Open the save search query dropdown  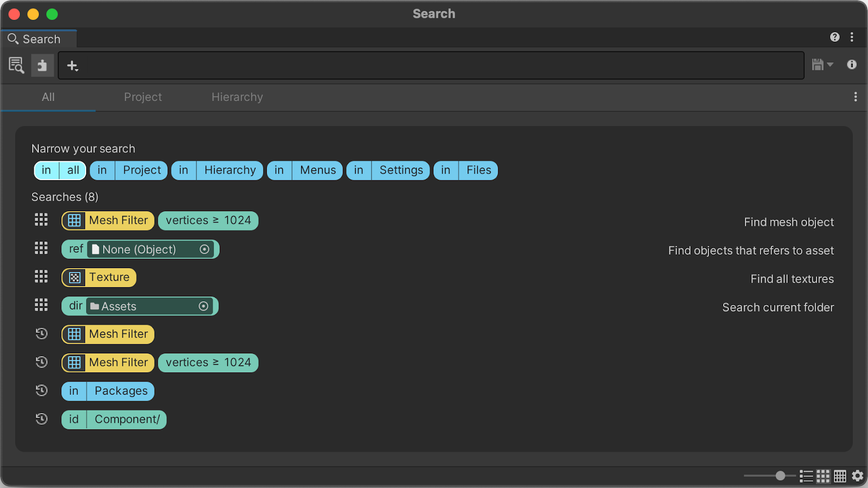click(822, 65)
